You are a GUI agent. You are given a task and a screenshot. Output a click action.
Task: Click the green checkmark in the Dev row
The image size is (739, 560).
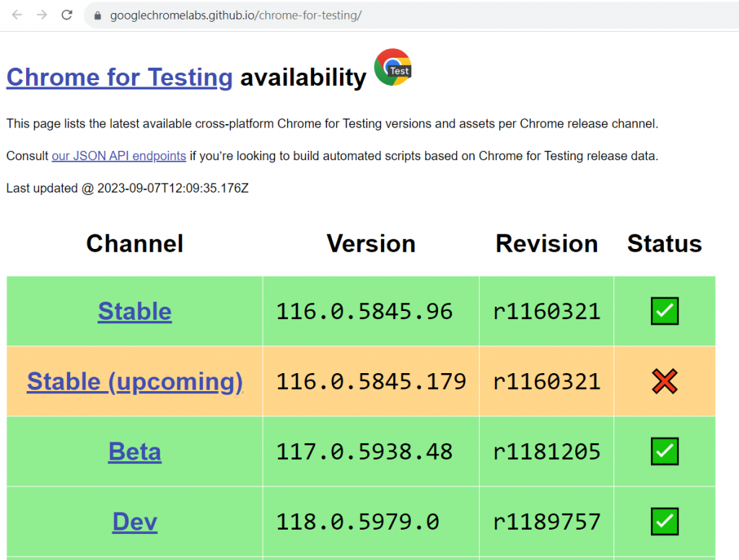(x=664, y=521)
